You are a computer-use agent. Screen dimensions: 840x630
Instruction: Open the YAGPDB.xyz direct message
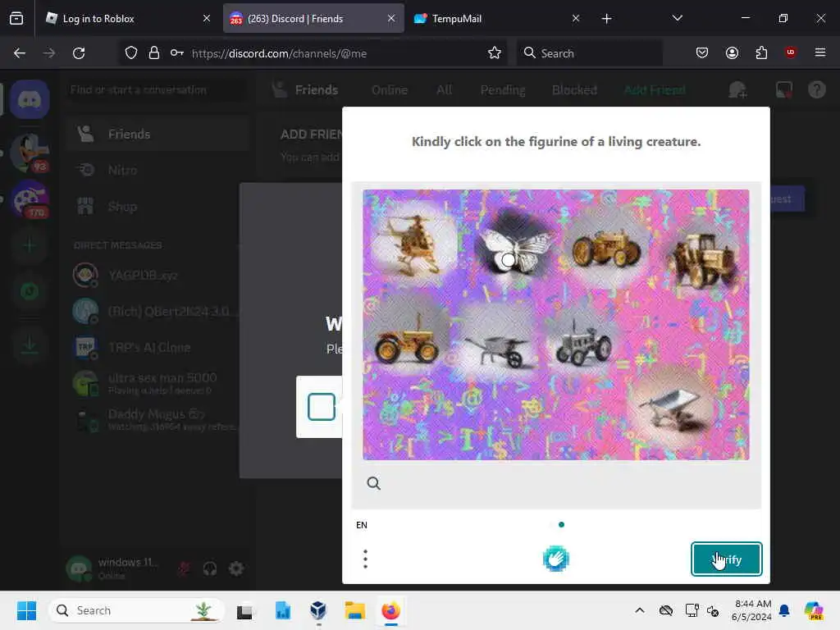157,276
